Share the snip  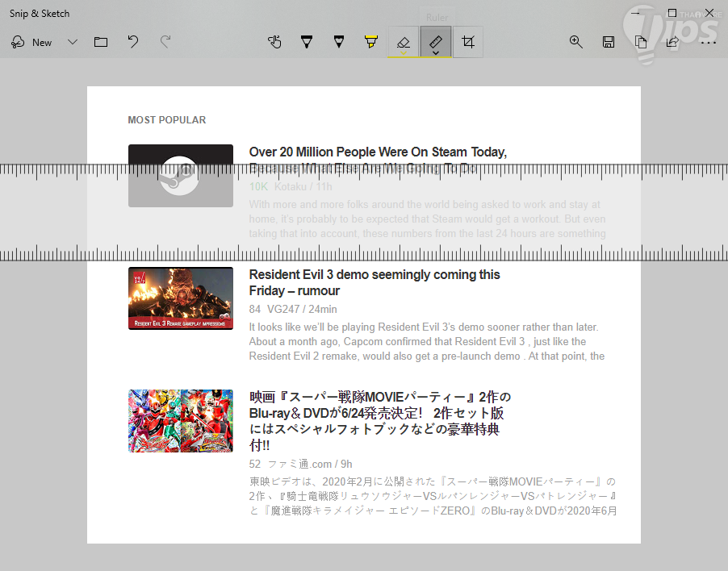pyautogui.click(x=673, y=42)
